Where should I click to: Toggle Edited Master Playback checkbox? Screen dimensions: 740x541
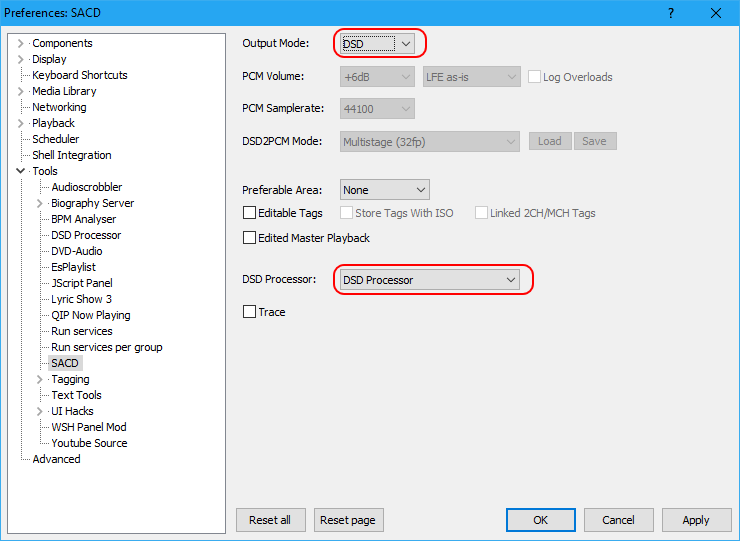pyautogui.click(x=250, y=238)
